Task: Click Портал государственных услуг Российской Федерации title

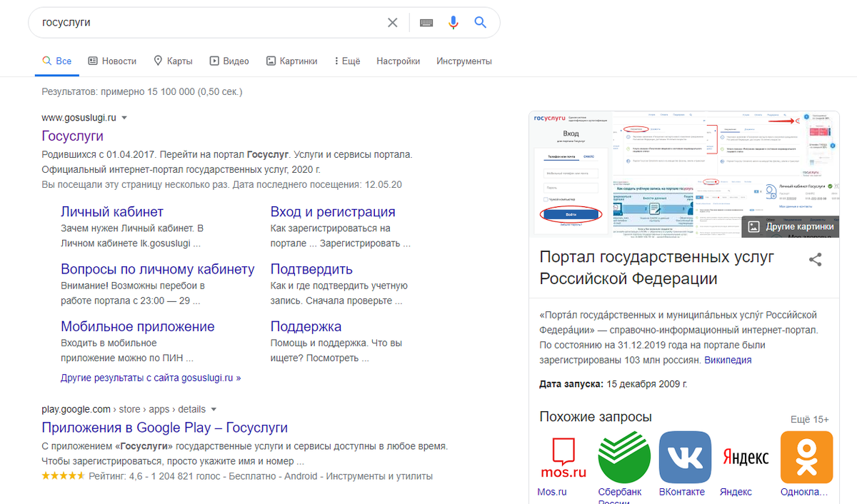Action: click(x=657, y=268)
